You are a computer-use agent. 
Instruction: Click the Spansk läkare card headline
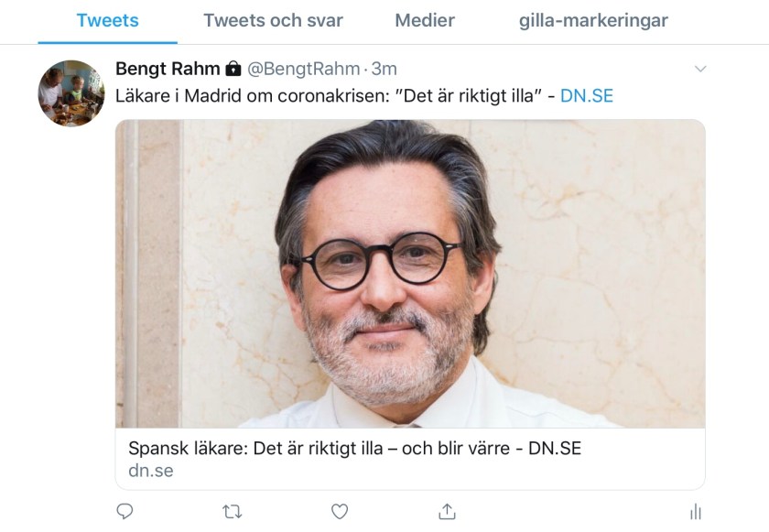pos(354,449)
